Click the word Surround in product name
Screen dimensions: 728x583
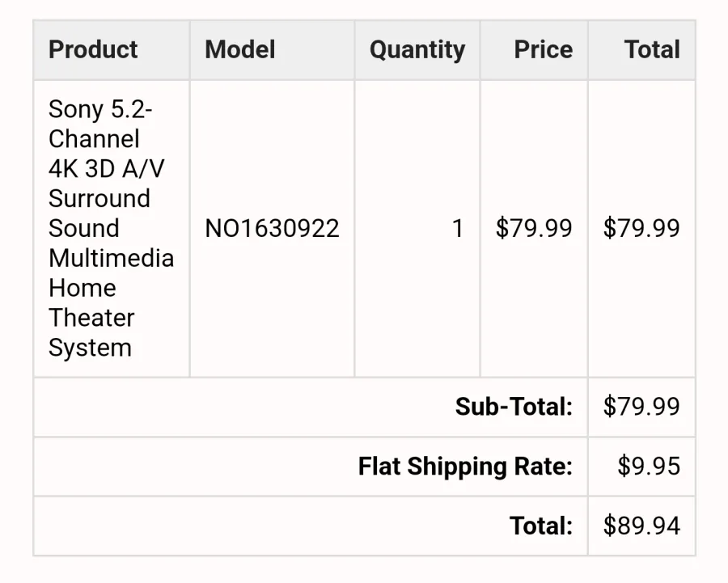point(99,199)
